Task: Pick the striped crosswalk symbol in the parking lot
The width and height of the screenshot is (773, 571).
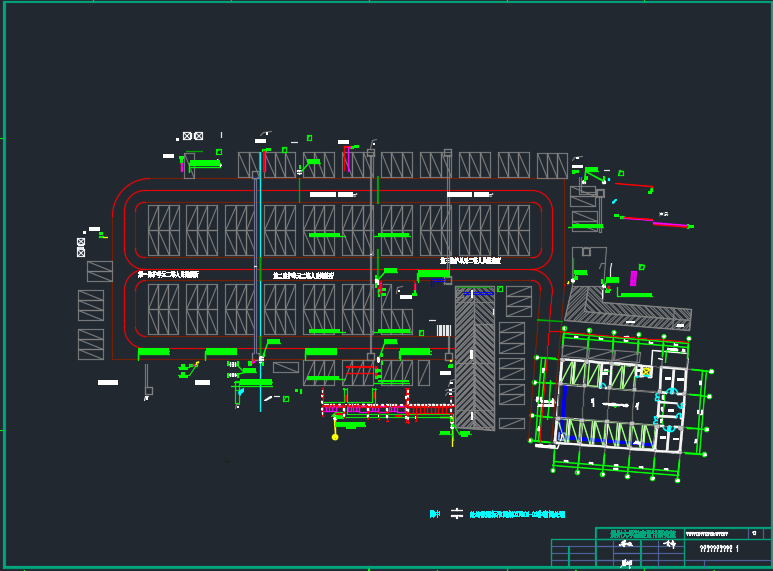Action: click(444, 330)
